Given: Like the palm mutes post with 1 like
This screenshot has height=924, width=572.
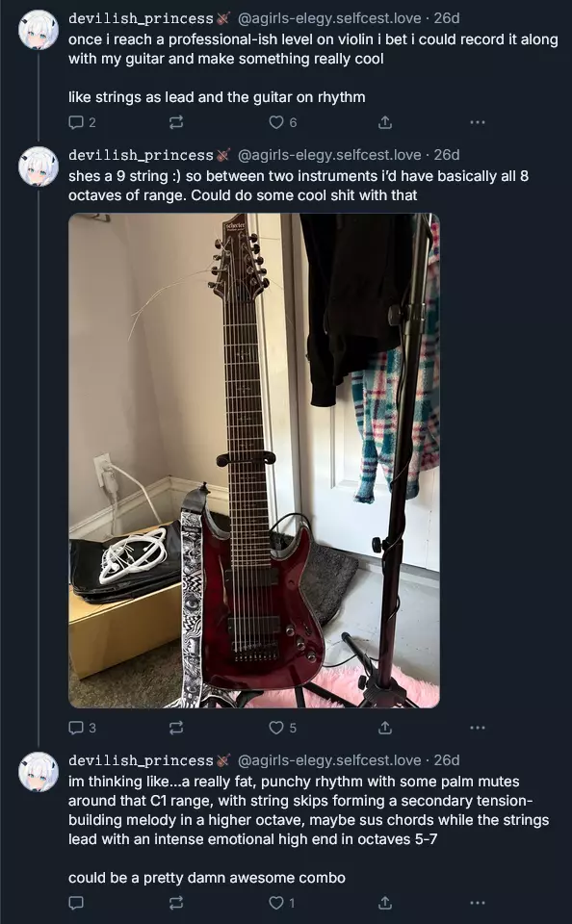Looking at the screenshot, I should tap(282, 902).
